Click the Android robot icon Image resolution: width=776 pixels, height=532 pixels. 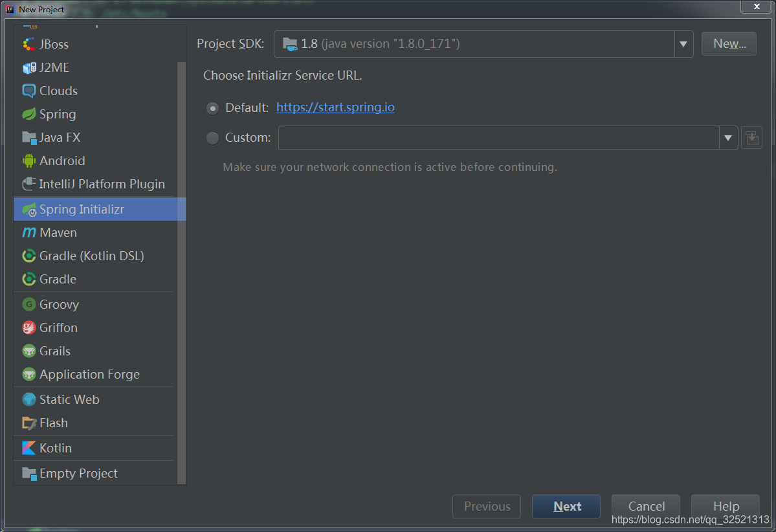click(28, 161)
